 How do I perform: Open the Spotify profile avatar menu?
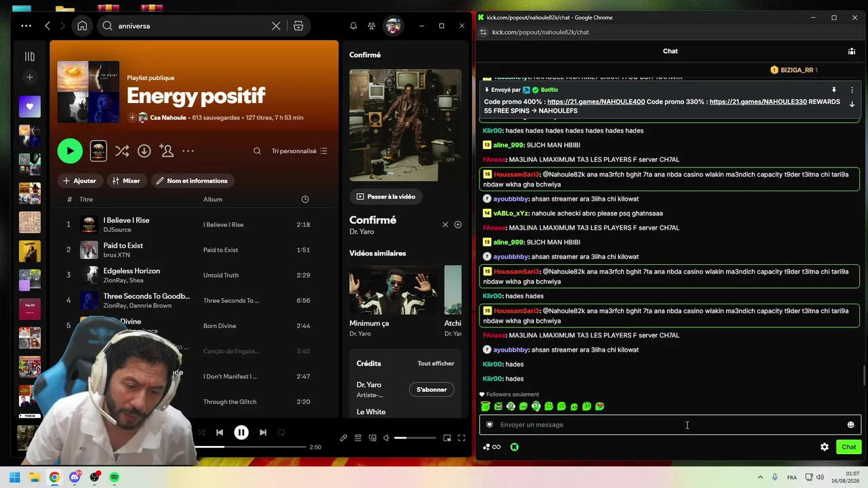(393, 26)
